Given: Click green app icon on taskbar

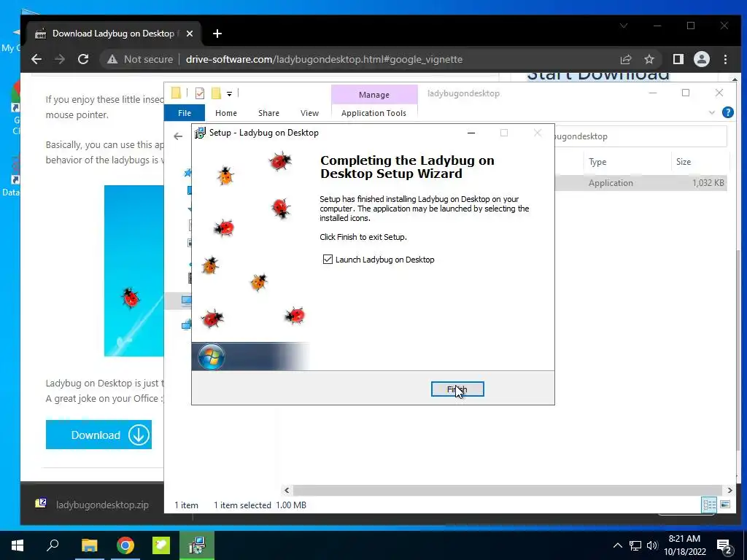Looking at the screenshot, I should pyautogui.click(x=161, y=545).
